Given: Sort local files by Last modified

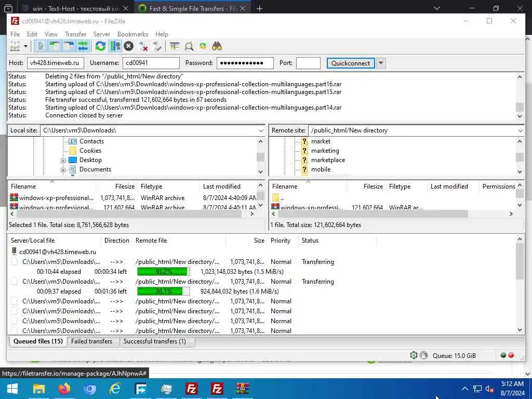Looking at the screenshot, I should point(228,187).
